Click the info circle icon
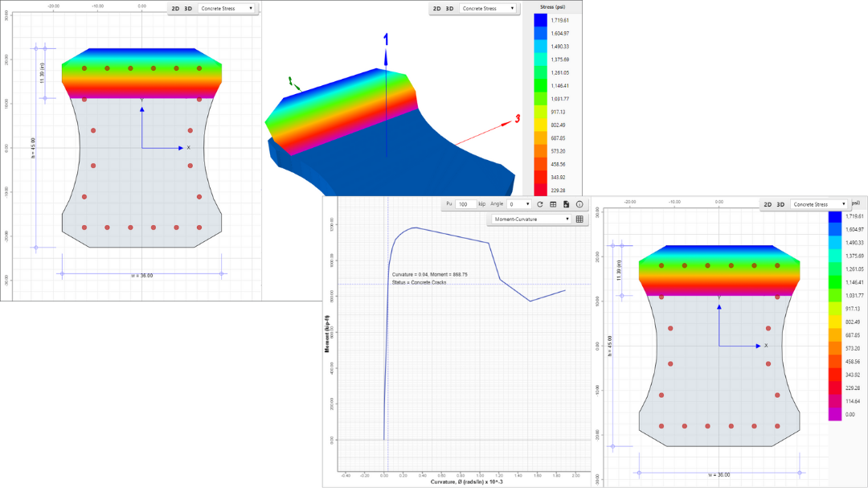Screen dimensions: 868x488 coord(579,204)
